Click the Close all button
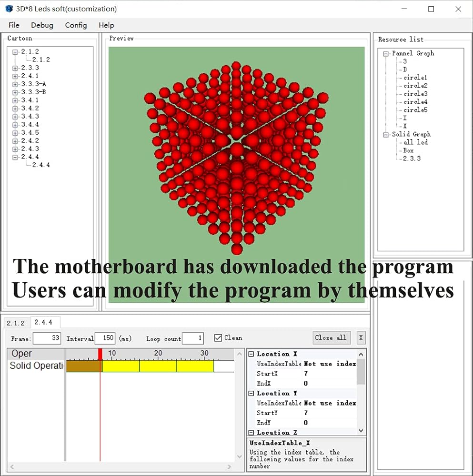 pyautogui.click(x=332, y=337)
